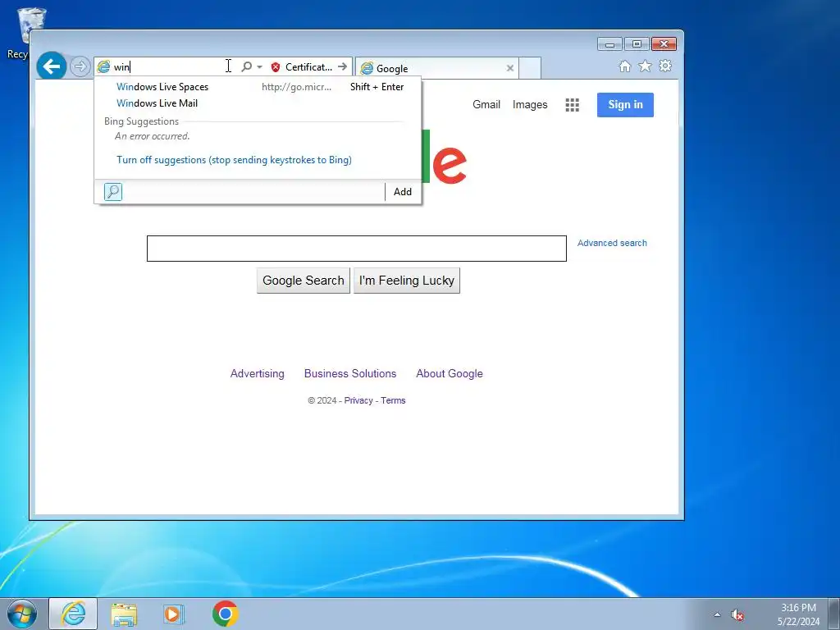Open the Google apps grid icon
Screen dimensions: 840x630
coord(572,105)
